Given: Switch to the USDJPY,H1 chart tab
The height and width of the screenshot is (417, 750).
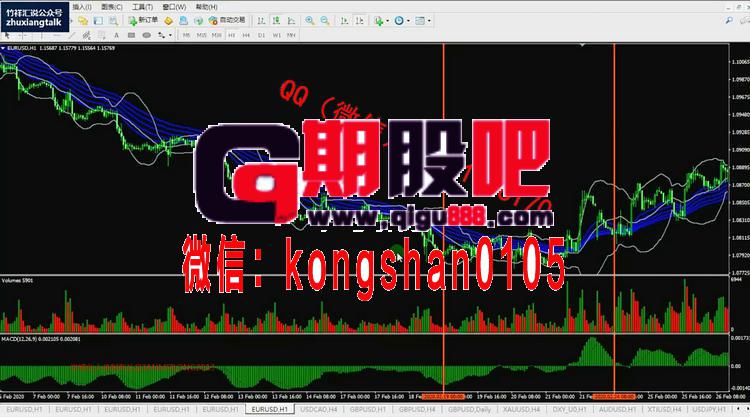Looking at the screenshot, I should [x=709, y=410].
